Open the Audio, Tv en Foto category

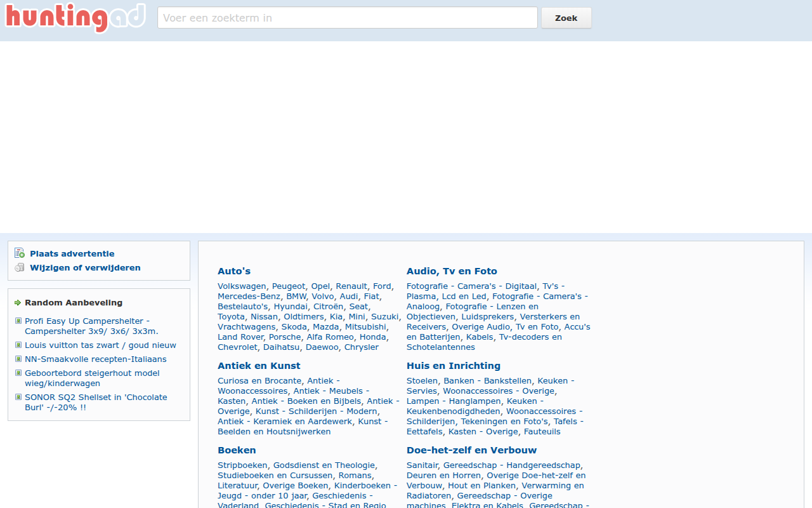(x=452, y=271)
